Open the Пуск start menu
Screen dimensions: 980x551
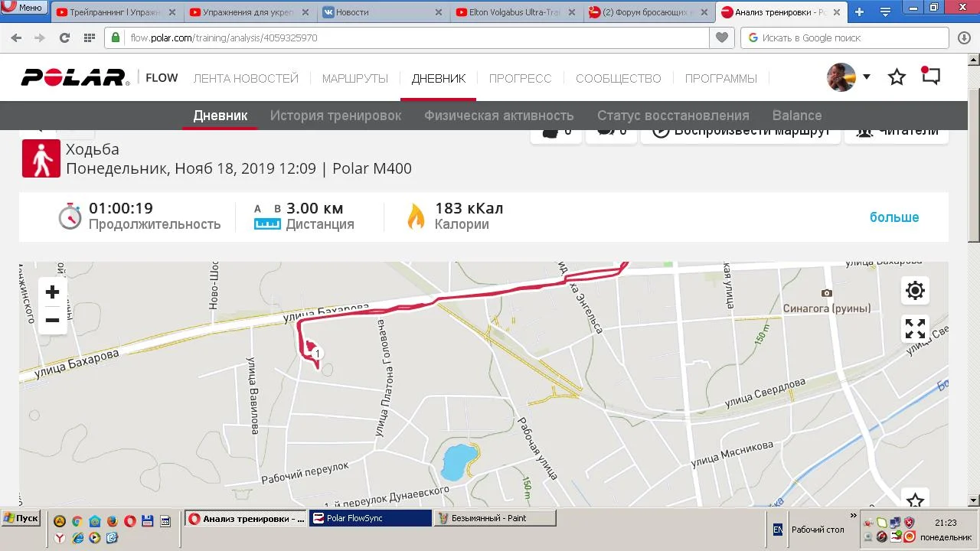pyautogui.click(x=21, y=518)
